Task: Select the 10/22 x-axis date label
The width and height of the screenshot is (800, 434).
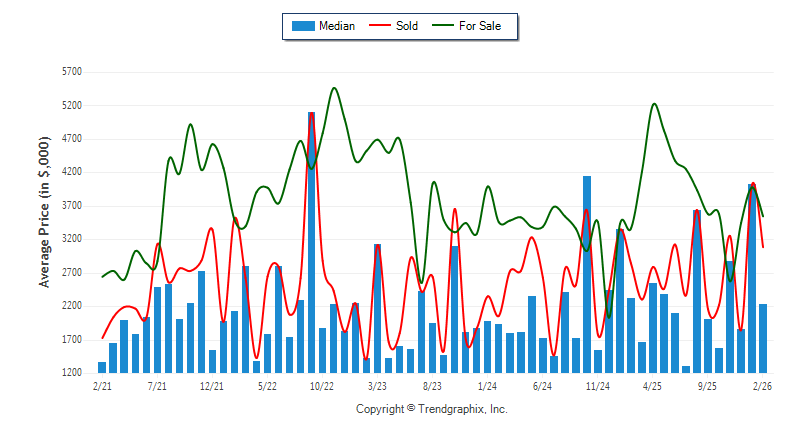Action: [322, 386]
